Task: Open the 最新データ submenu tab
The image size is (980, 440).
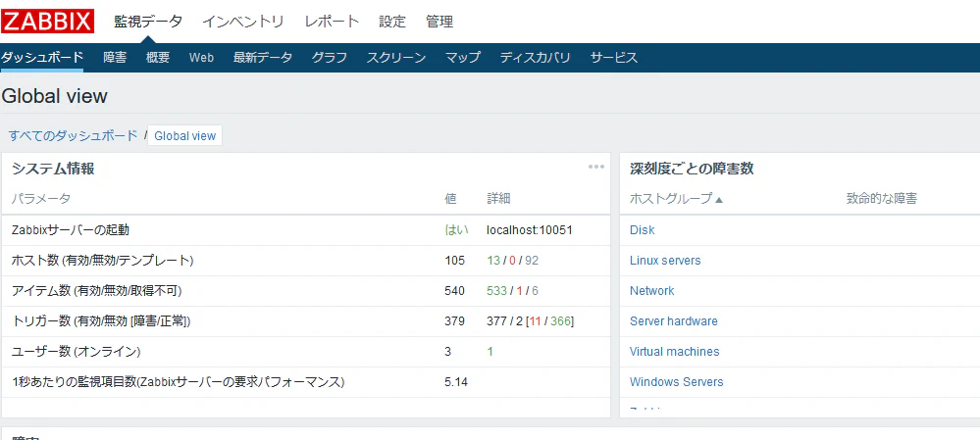Action: [x=263, y=58]
